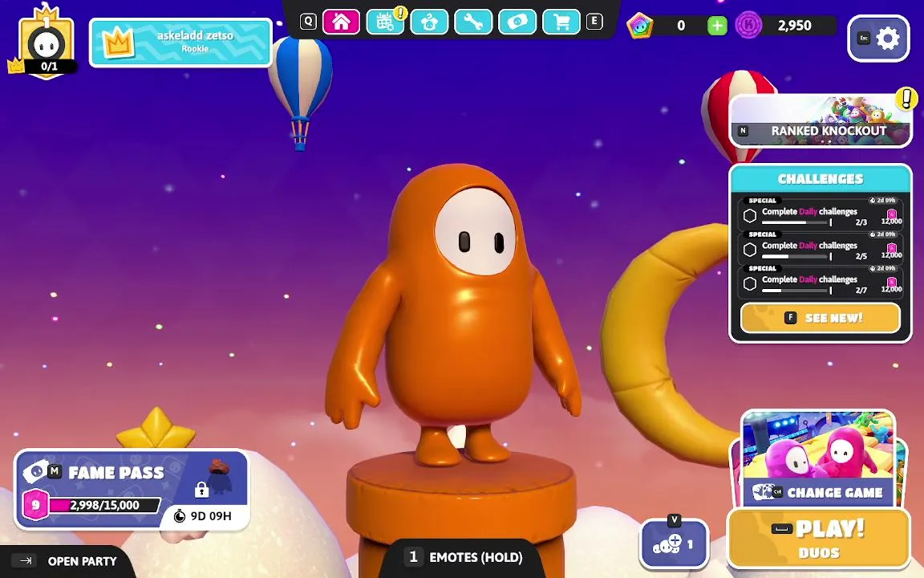Open the wrench creative tab
The height and width of the screenshot is (578, 924).
[473, 22]
